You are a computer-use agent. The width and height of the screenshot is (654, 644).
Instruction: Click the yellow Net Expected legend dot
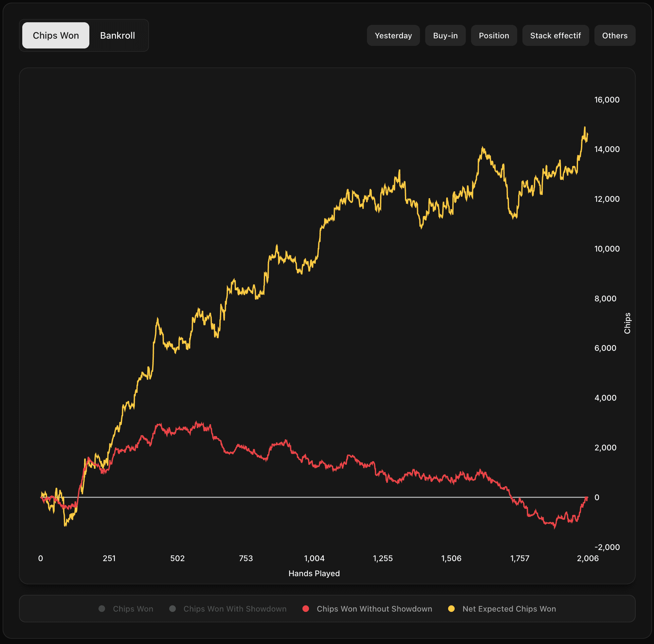coord(451,609)
